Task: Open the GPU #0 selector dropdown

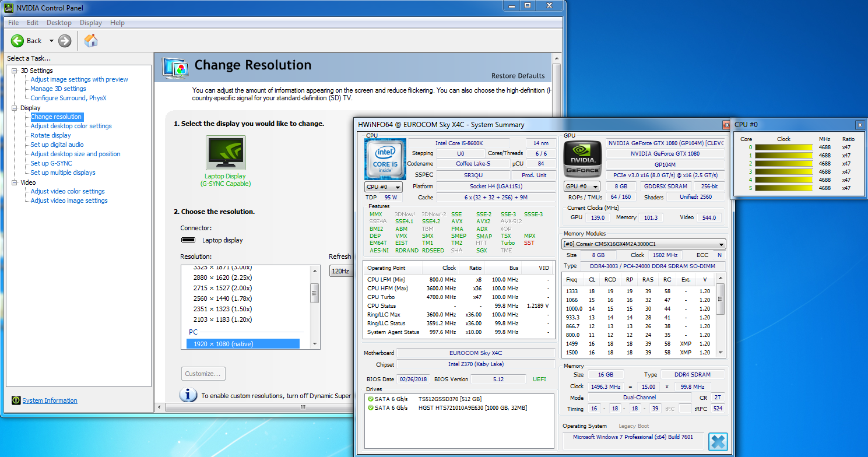Action: pos(581,187)
